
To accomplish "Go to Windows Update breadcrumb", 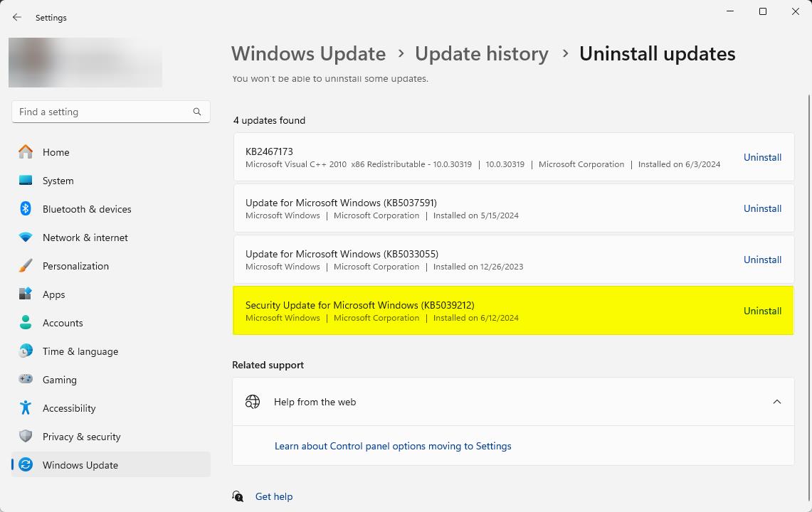I will coord(308,54).
